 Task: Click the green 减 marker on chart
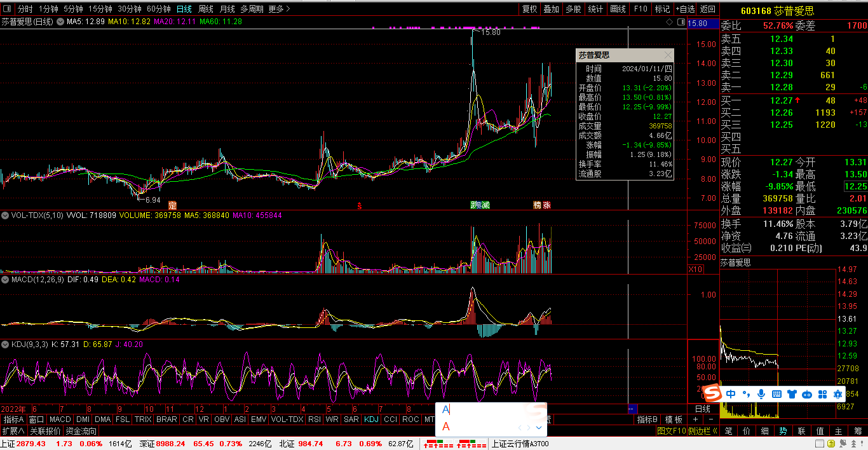(x=485, y=205)
